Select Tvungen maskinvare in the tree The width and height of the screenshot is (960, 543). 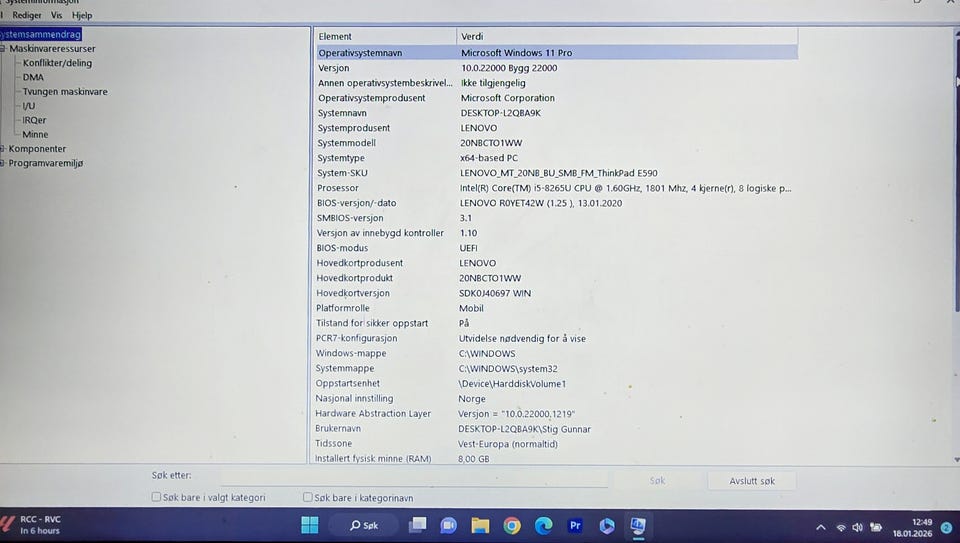tap(65, 91)
